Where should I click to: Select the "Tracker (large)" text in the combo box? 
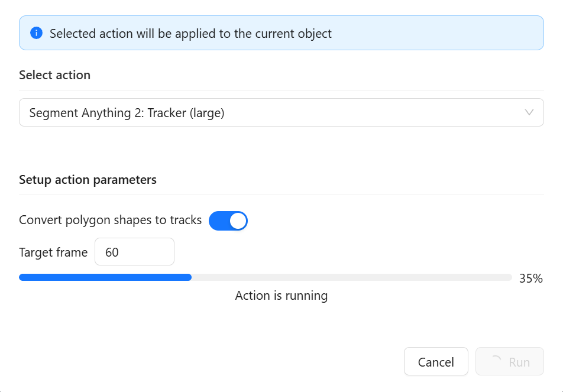(186, 113)
